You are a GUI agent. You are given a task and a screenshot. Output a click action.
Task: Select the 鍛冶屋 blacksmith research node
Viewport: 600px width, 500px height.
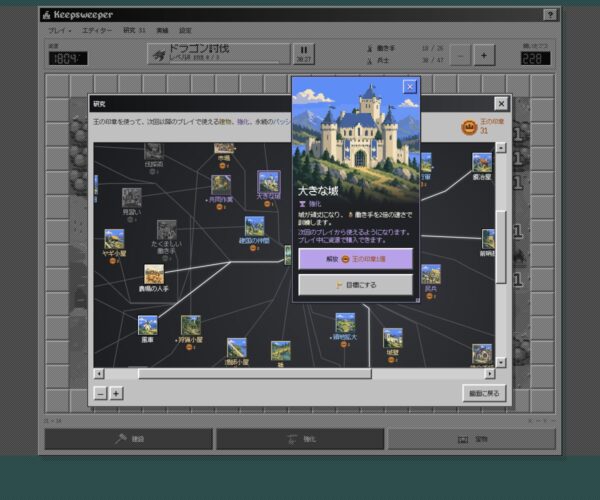[x=482, y=163]
